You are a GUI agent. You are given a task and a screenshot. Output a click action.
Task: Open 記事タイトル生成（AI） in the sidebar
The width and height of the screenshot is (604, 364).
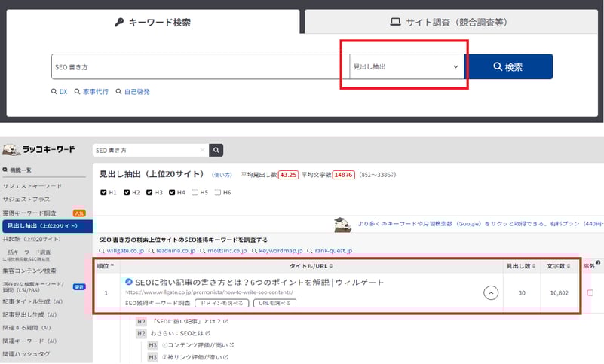tap(32, 301)
